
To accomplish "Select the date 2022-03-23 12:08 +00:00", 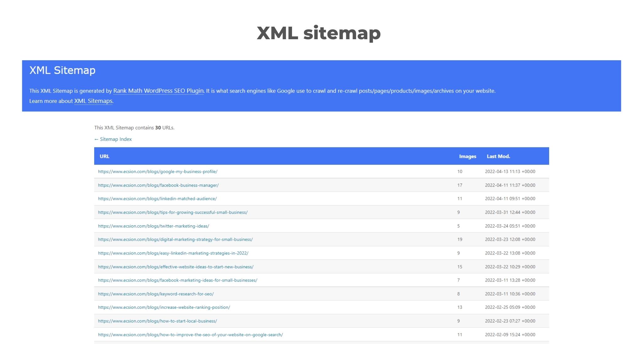I will pos(510,239).
